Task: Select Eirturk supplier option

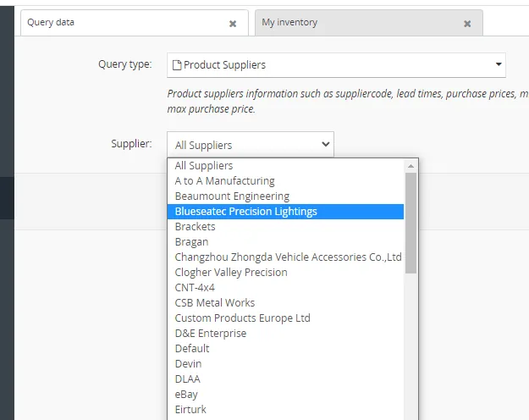Action: pyautogui.click(x=285, y=410)
